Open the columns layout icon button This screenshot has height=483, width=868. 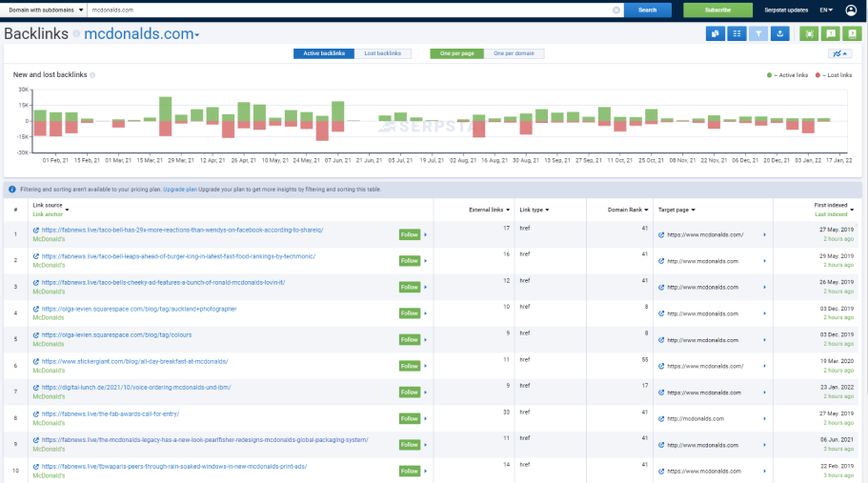point(737,33)
